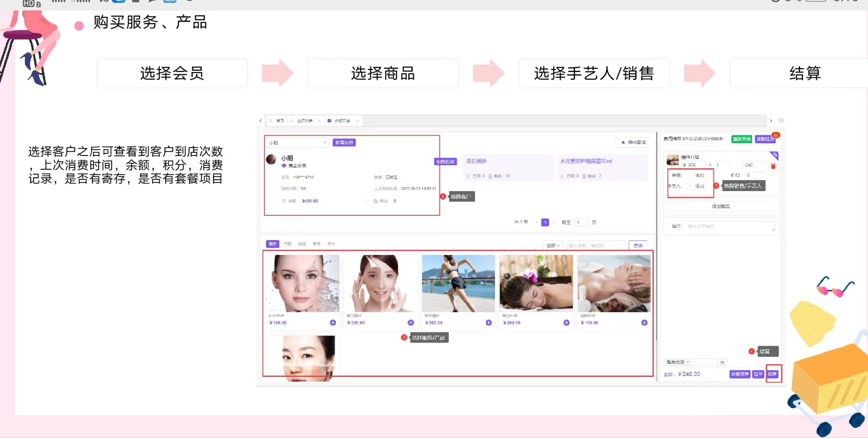
Task: Click the water-splash face service image
Action: [303, 283]
